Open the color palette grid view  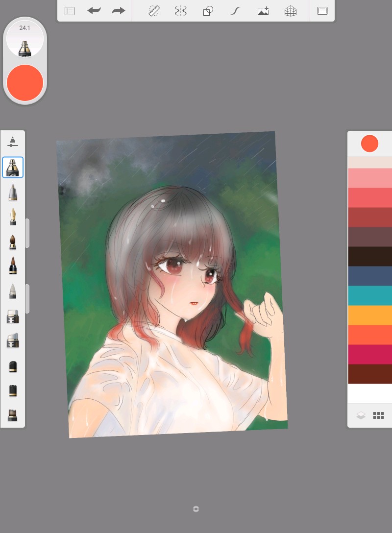point(378,415)
